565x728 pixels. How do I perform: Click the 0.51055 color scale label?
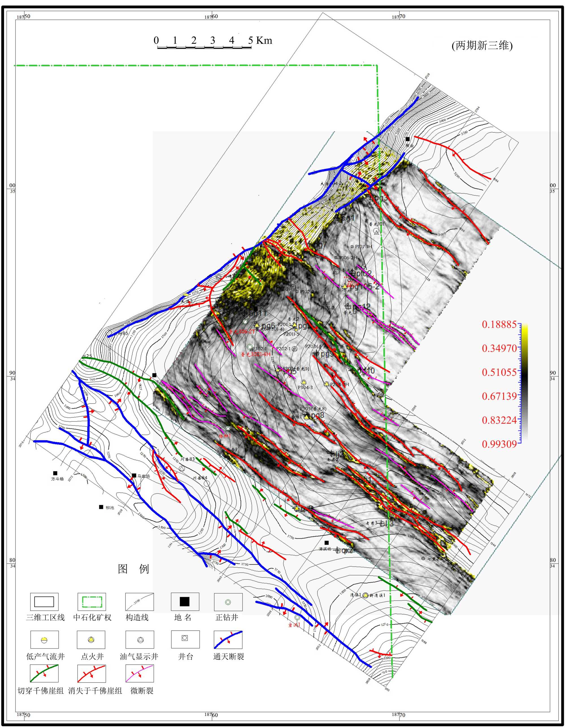(499, 372)
